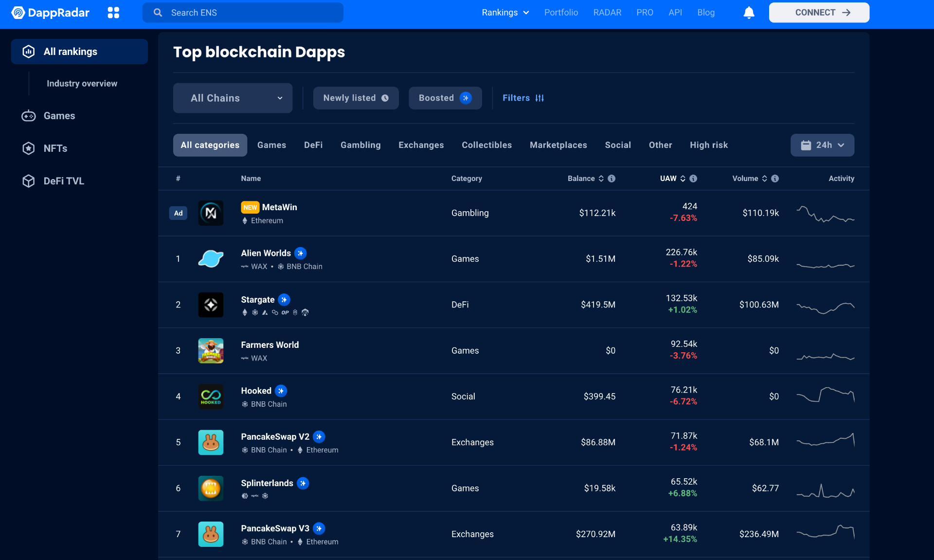Click the Search ENS input field
Screen dimensions: 934x560
[243, 13]
